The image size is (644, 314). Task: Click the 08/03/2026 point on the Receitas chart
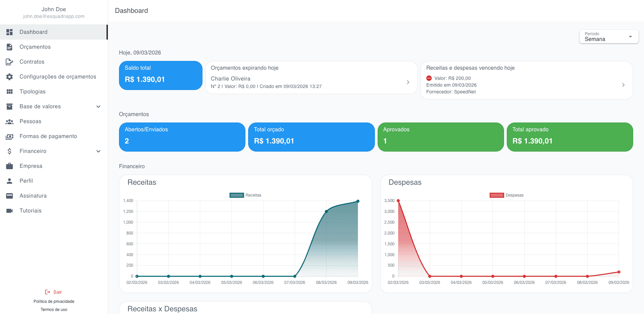tap(326, 211)
